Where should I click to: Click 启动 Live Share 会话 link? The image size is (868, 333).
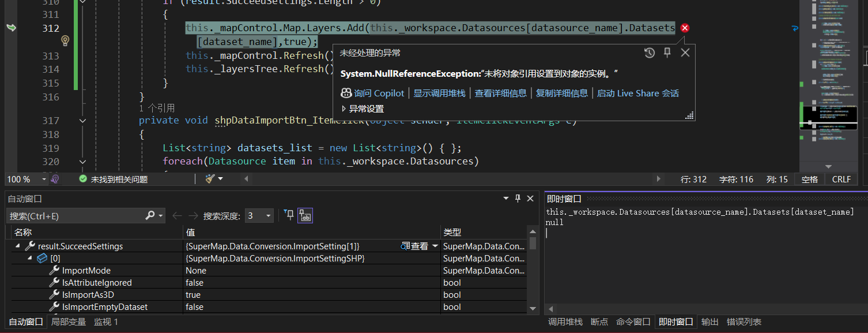point(638,93)
